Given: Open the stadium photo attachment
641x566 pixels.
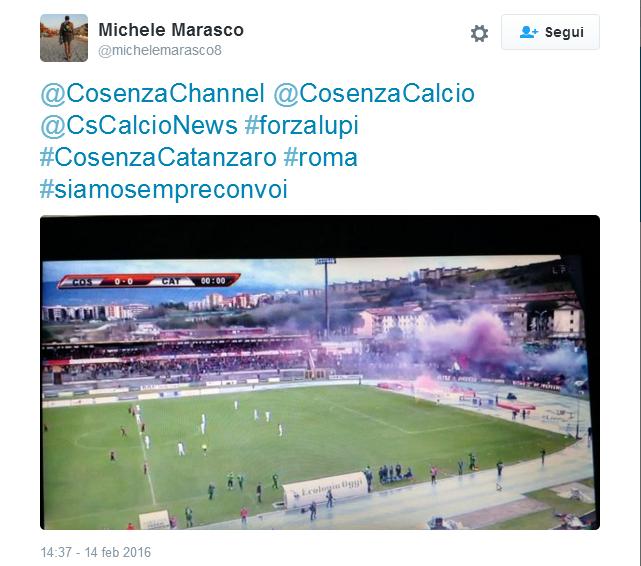Looking at the screenshot, I should click(x=320, y=372).
